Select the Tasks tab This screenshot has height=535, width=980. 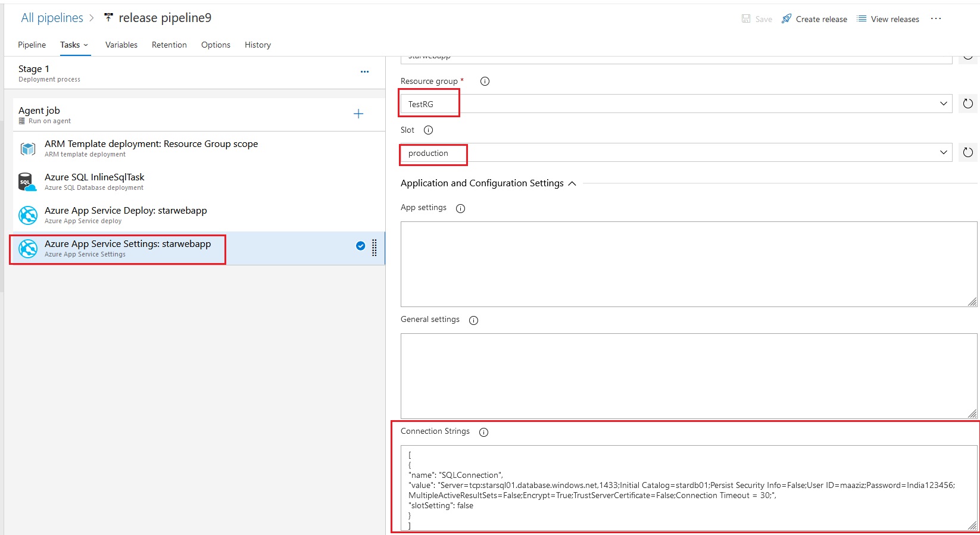70,45
